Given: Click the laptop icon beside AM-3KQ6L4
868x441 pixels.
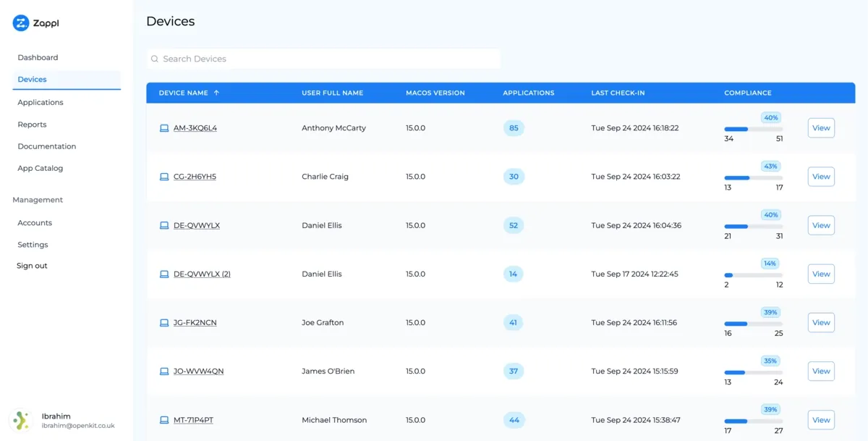Looking at the screenshot, I should 163,127.
